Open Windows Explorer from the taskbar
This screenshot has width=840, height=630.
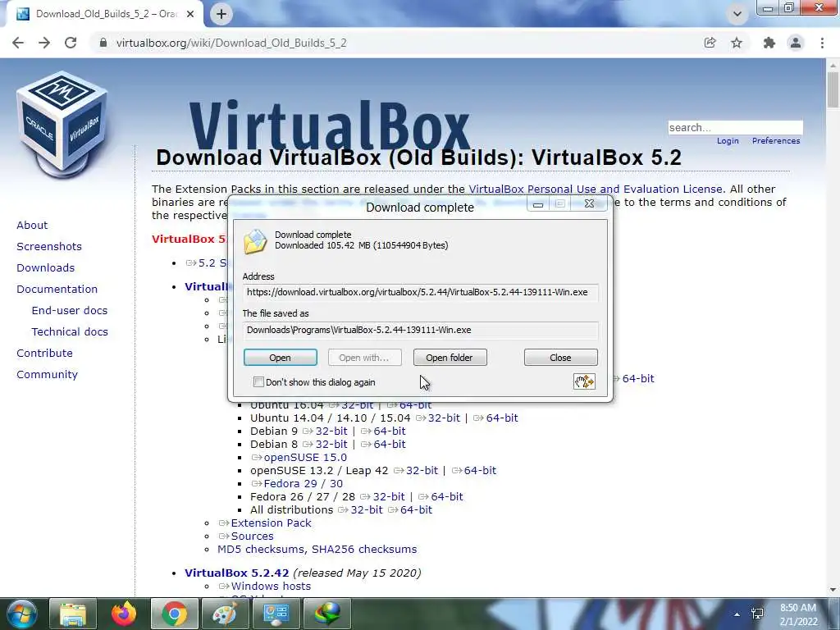[72, 614]
